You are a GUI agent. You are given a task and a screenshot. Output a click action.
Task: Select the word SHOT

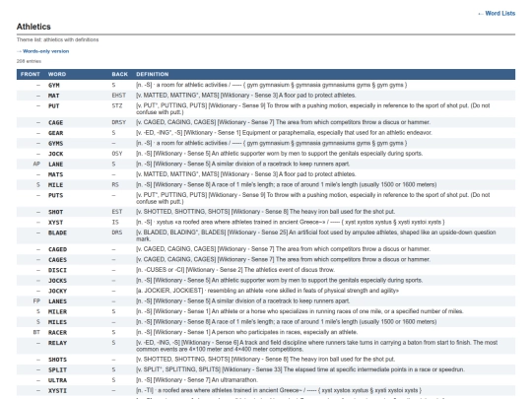pos(55,212)
